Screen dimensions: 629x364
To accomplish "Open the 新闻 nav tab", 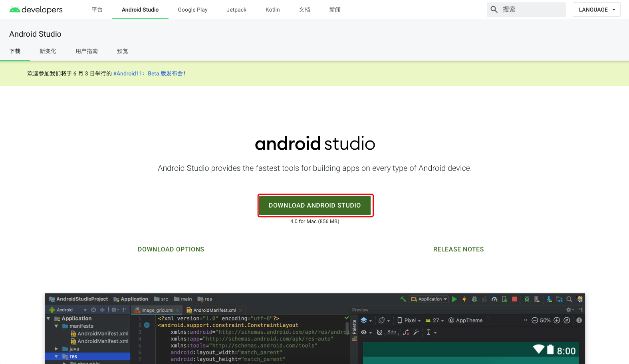I will [x=335, y=10].
